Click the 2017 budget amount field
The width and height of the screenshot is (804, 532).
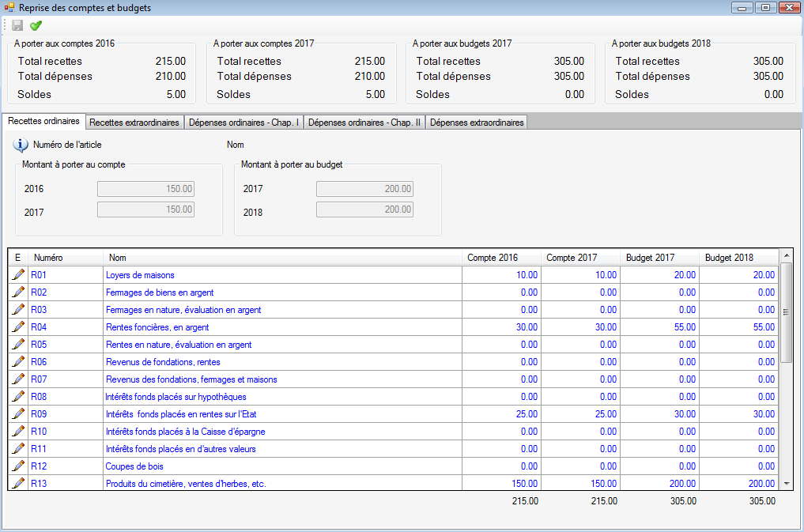coord(364,189)
